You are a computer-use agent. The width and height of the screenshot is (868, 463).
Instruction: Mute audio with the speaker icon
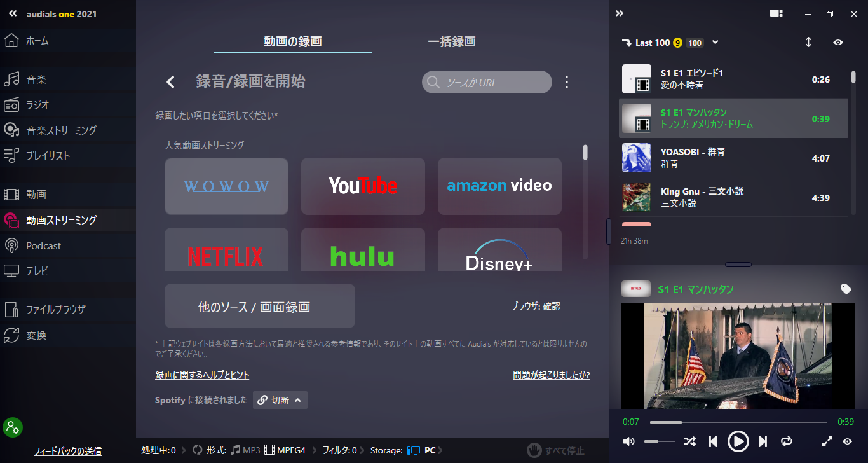point(628,441)
